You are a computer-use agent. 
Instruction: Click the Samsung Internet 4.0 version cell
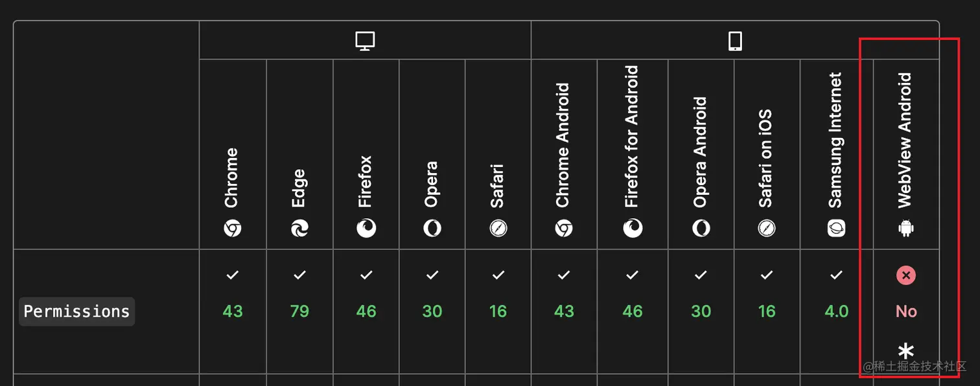pyautogui.click(x=836, y=312)
